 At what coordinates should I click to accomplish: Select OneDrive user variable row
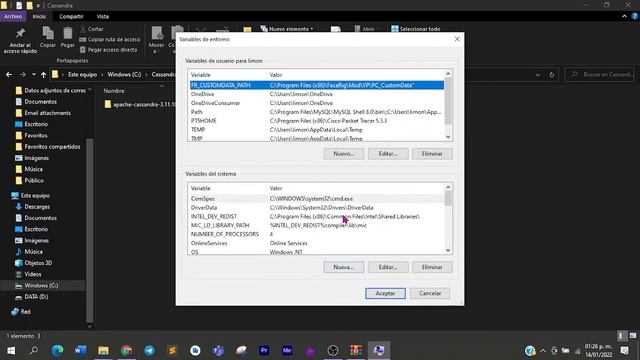tap(316, 94)
